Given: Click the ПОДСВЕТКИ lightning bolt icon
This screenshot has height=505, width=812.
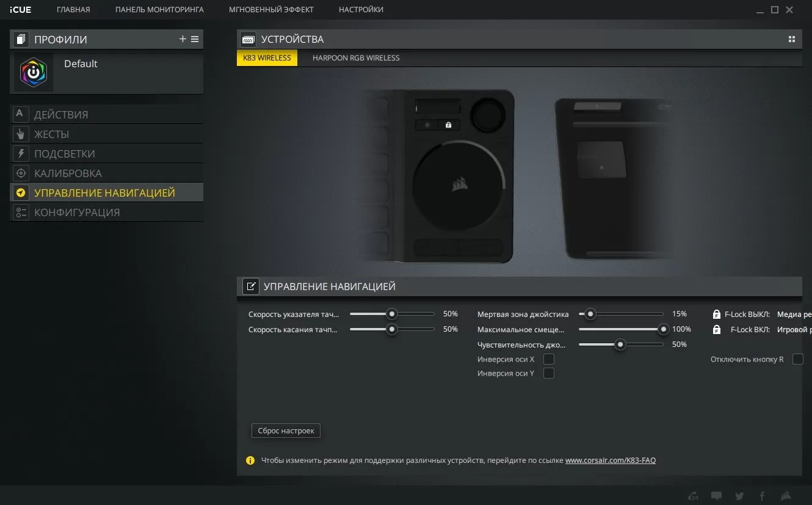Looking at the screenshot, I should (x=21, y=153).
